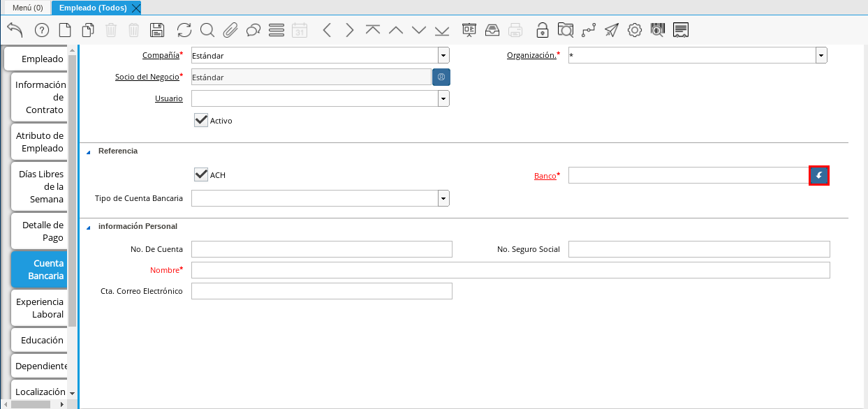Click the Nombre input field
The height and width of the screenshot is (409, 868).
click(x=510, y=270)
